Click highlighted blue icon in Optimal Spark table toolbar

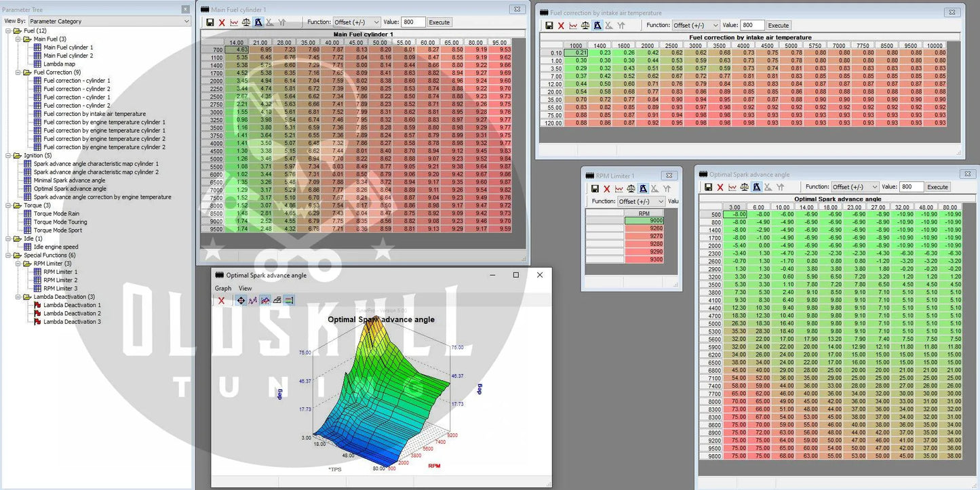click(757, 187)
